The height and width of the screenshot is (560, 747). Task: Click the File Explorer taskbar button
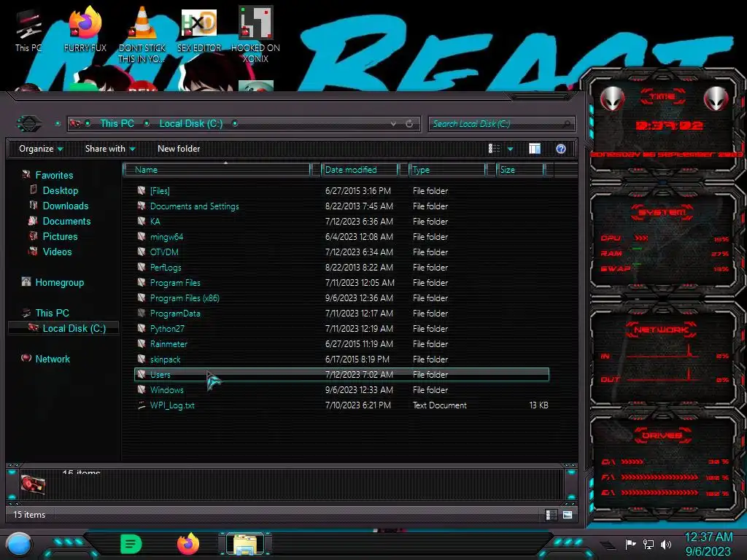[x=245, y=544]
